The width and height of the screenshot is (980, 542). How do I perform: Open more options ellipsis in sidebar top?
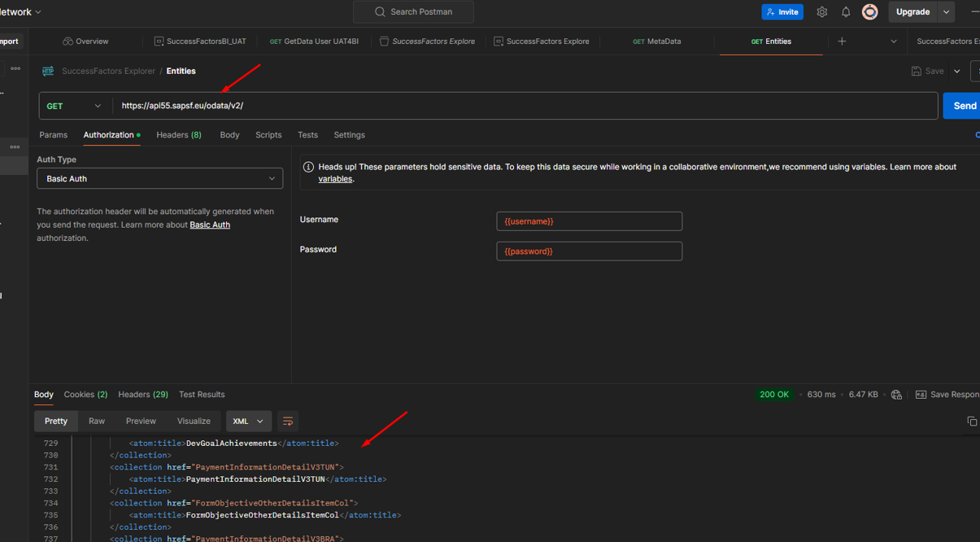pos(15,69)
